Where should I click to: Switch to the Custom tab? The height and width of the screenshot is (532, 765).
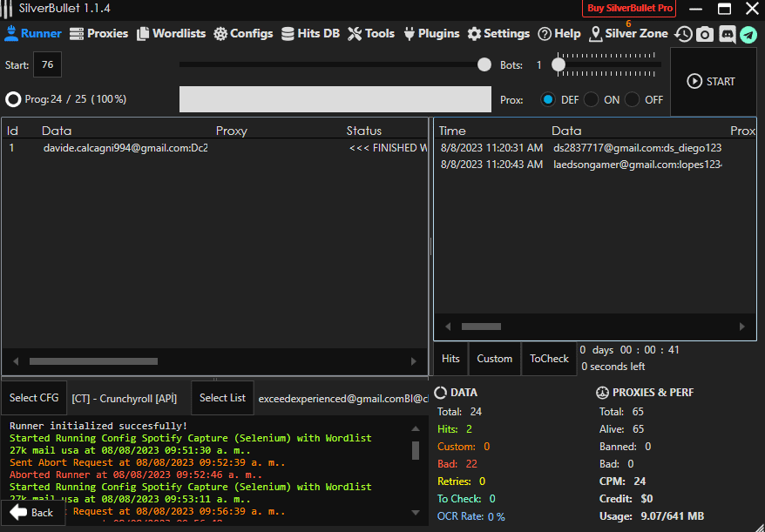pos(494,359)
